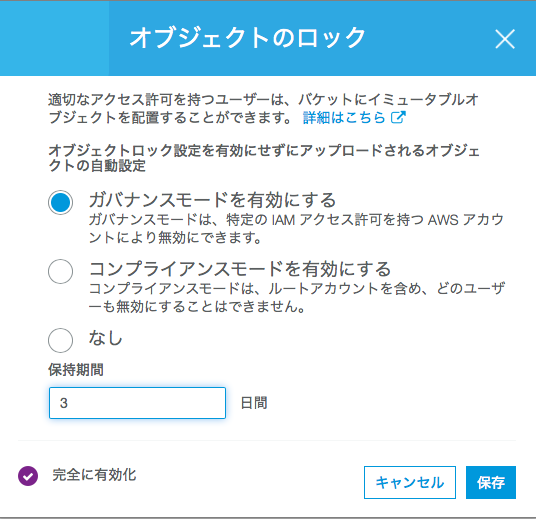The height and width of the screenshot is (519, 536).
Task: Click the 完全に有効化 status text
Action: point(94,475)
